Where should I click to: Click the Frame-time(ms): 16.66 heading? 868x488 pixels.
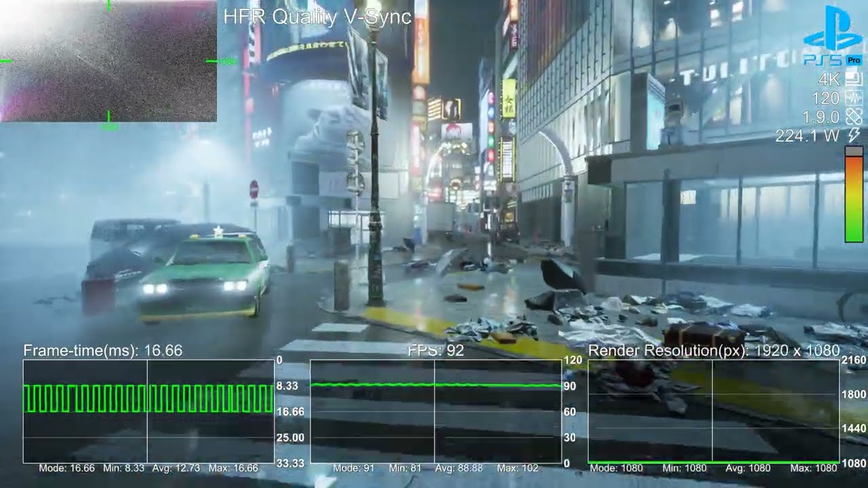pos(103,350)
